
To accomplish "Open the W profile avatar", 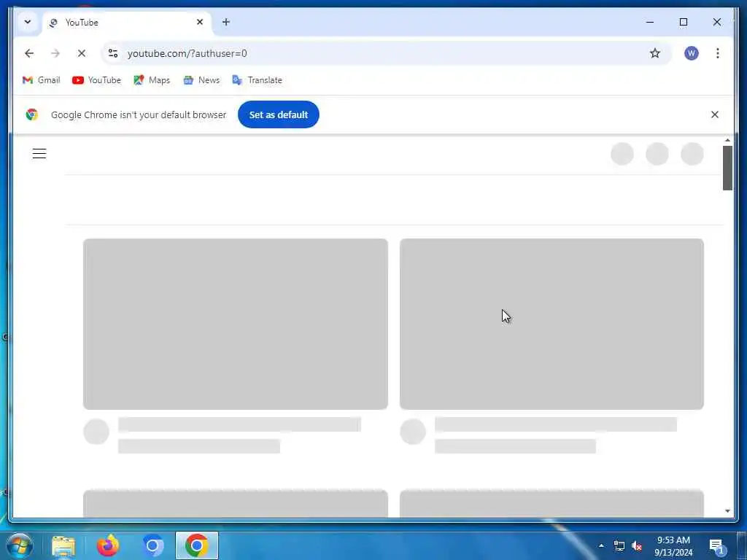I will [x=692, y=53].
